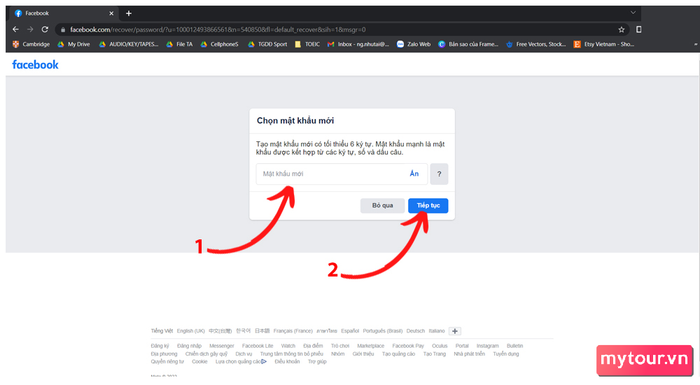The width and height of the screenshot is (700, 385).
Task: Open the Oculus footer link
Action: pos(440,346)
